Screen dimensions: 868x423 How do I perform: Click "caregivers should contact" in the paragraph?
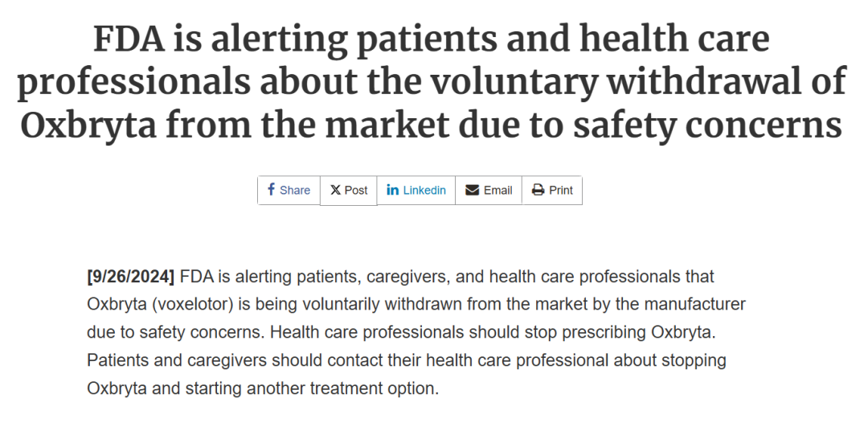pyautogui.click(x=256, y=360)
